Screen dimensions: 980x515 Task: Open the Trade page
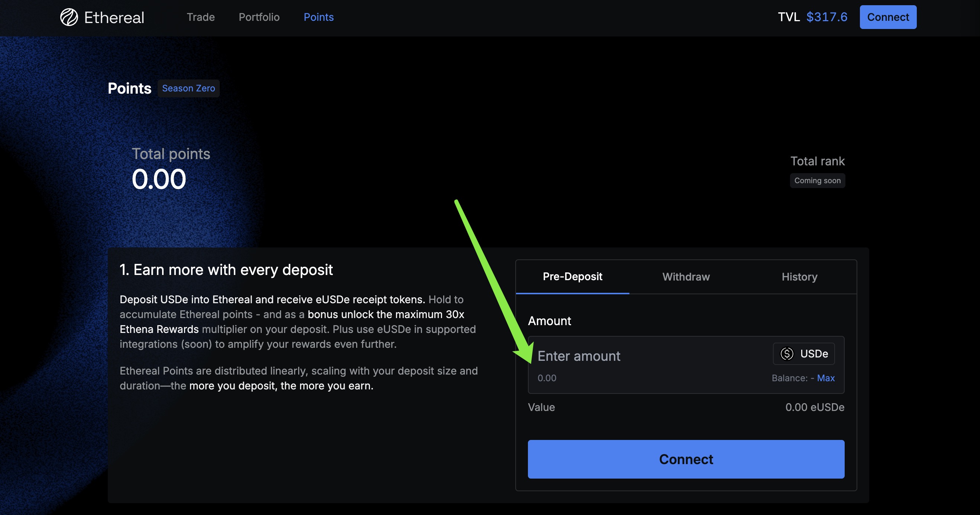pos(200,17)
